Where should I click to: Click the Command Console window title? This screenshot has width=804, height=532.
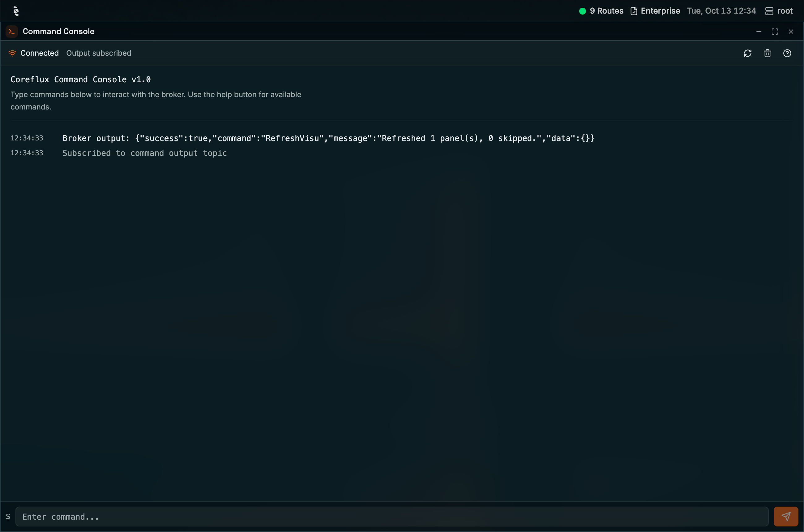coord(58,32)
